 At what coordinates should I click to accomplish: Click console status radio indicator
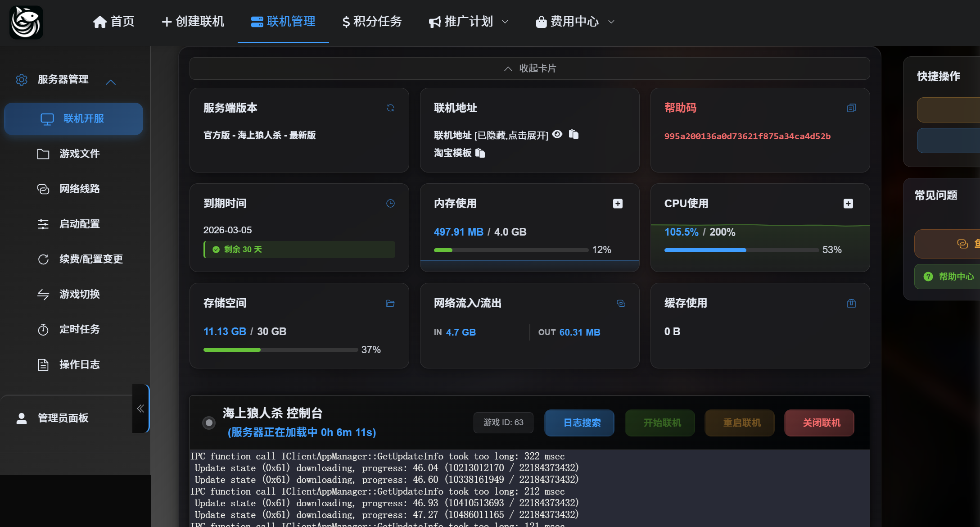point(209,423)
